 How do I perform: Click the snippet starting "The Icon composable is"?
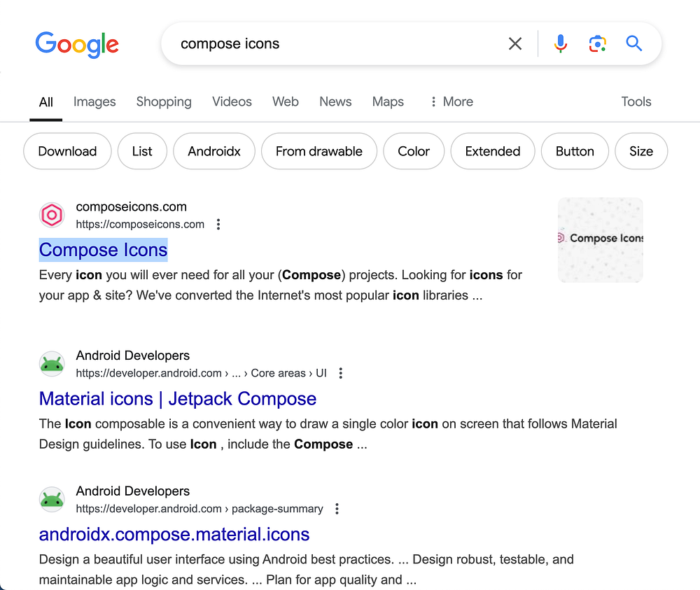(x=328, y=434)
